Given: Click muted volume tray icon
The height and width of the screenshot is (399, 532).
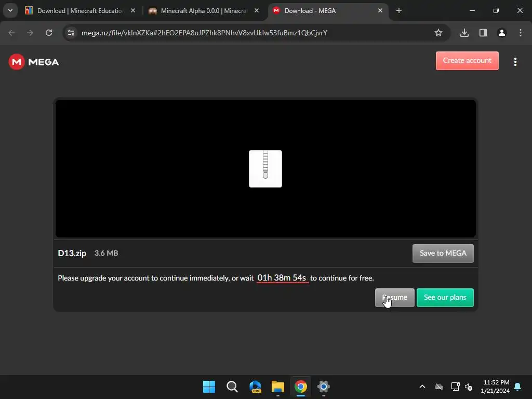Looking at the screenshot, I should click(469, 387).
